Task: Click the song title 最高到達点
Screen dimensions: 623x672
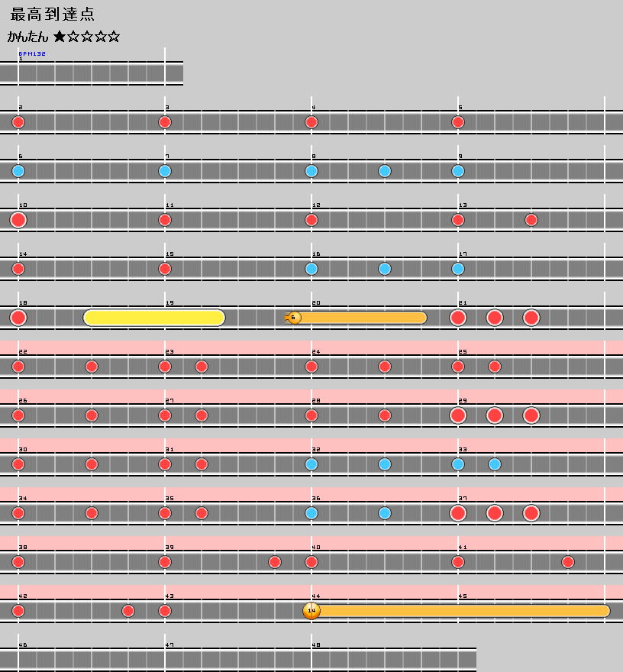Action: [x=53, y=15]
